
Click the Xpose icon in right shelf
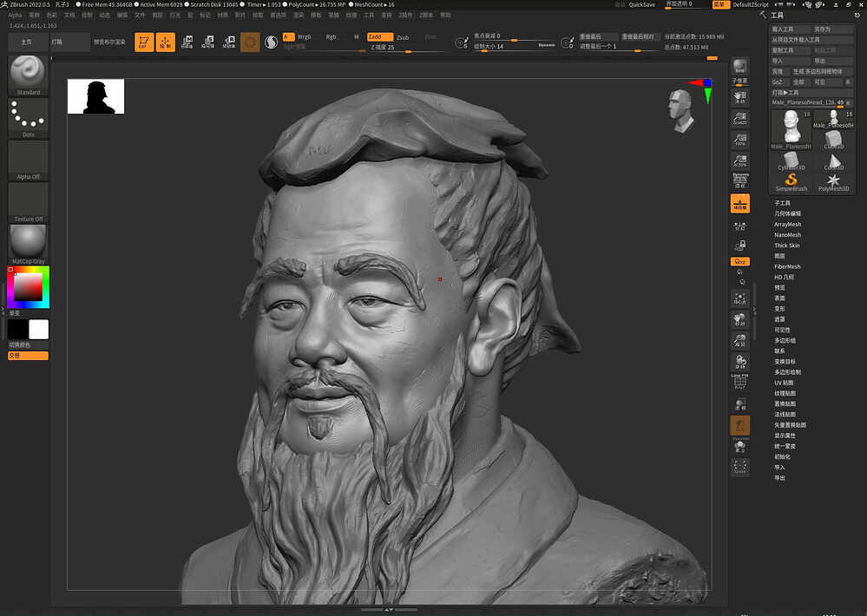pyautogui.click(x=739, y=467)
